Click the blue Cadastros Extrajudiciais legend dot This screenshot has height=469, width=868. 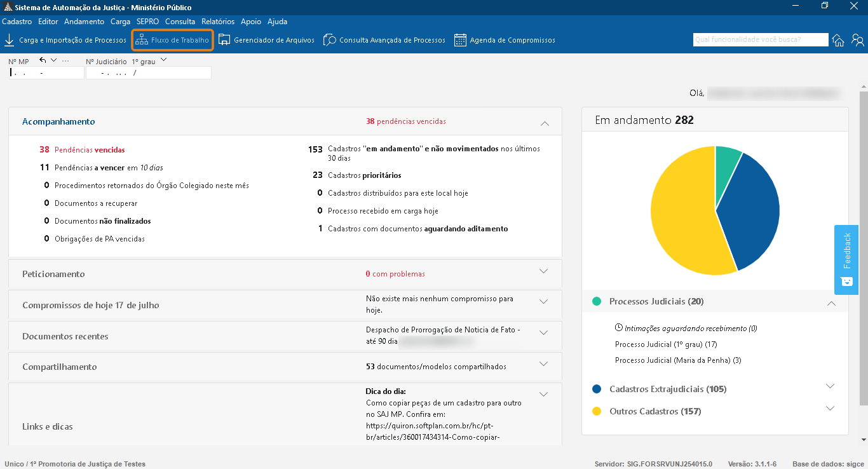click(x=597, y=389)
